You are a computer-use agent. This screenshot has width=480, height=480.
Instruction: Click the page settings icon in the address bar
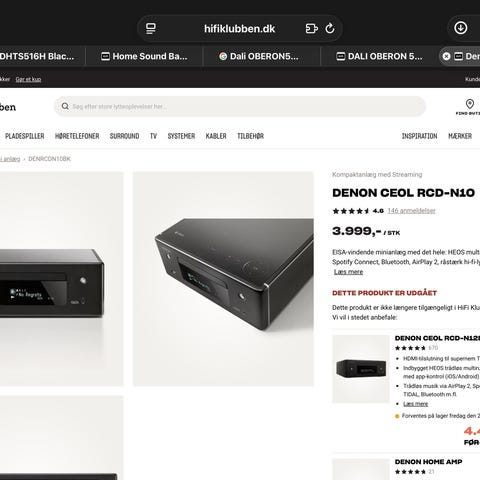point(151,28)
